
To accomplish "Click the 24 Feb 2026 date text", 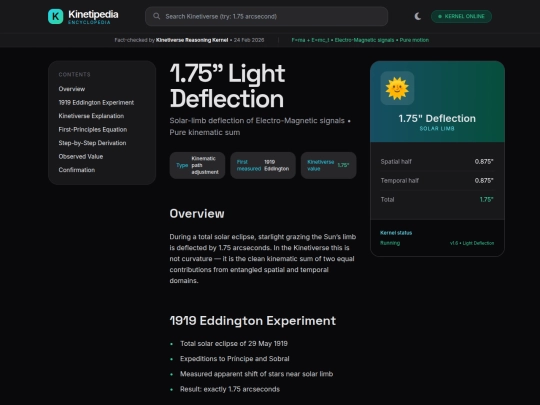I will pyautogui.click(x=249, y=40).
